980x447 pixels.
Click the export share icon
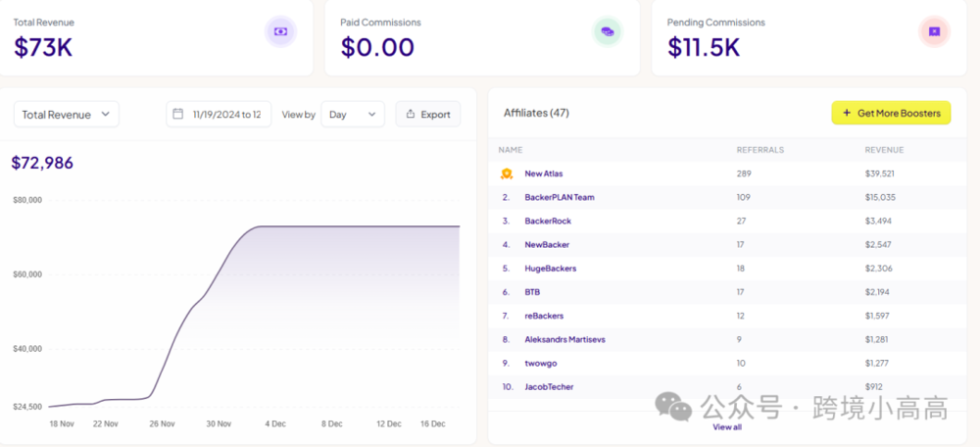411,115
